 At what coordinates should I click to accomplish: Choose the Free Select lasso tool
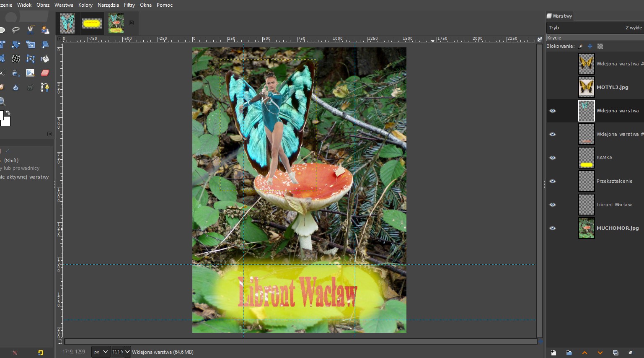16,30
